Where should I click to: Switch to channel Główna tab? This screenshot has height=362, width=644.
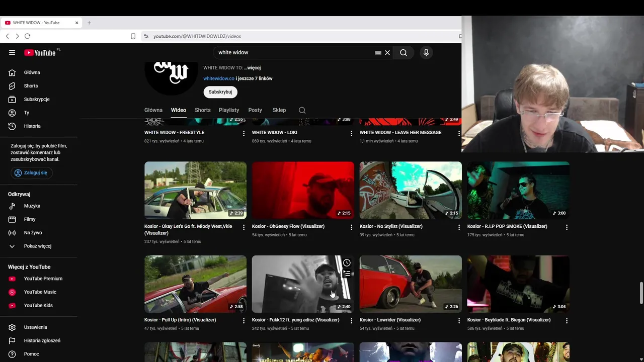pyautogui.click(x=153, y=110)
